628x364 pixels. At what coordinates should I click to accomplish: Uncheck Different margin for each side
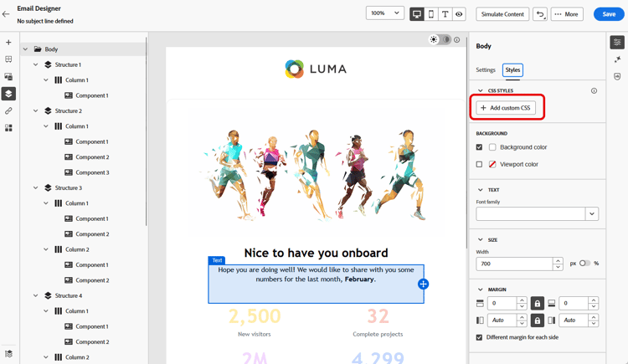(479, 337)
